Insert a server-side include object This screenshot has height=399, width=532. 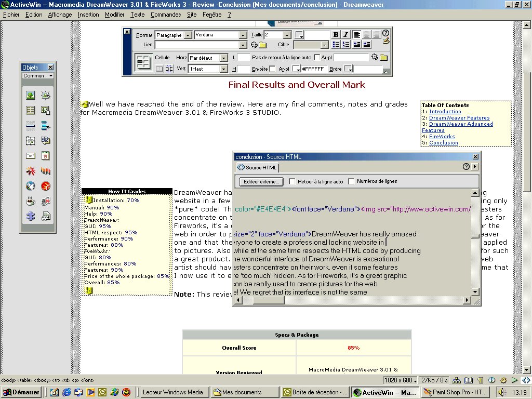pos(46,216)
